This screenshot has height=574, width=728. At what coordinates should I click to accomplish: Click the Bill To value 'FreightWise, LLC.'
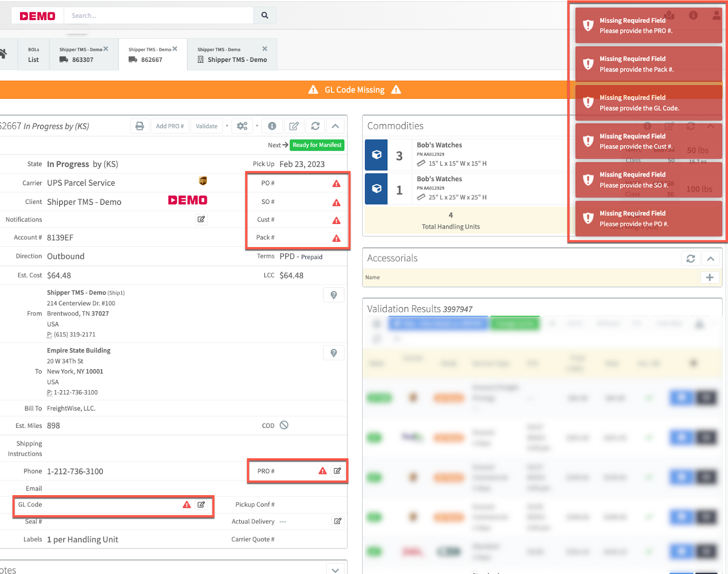click(x=71, y=408)
